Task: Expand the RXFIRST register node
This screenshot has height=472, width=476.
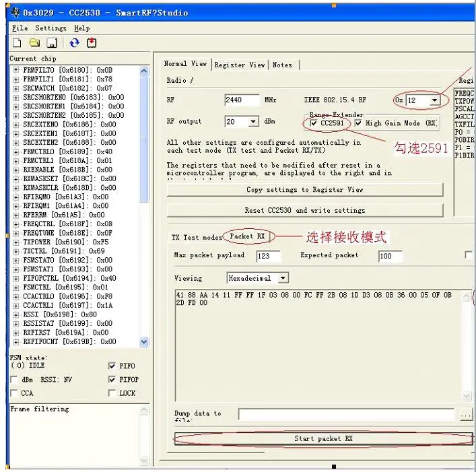Action: 15,333
